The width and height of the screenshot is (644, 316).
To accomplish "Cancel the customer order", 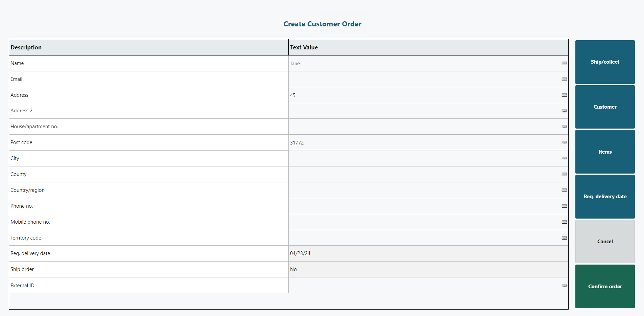I will (605, 242).
